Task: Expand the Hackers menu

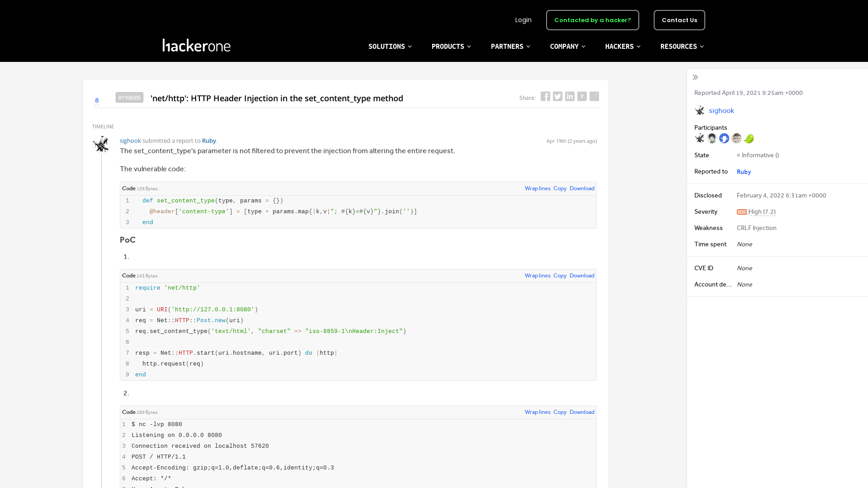Action: coord(623,47)
